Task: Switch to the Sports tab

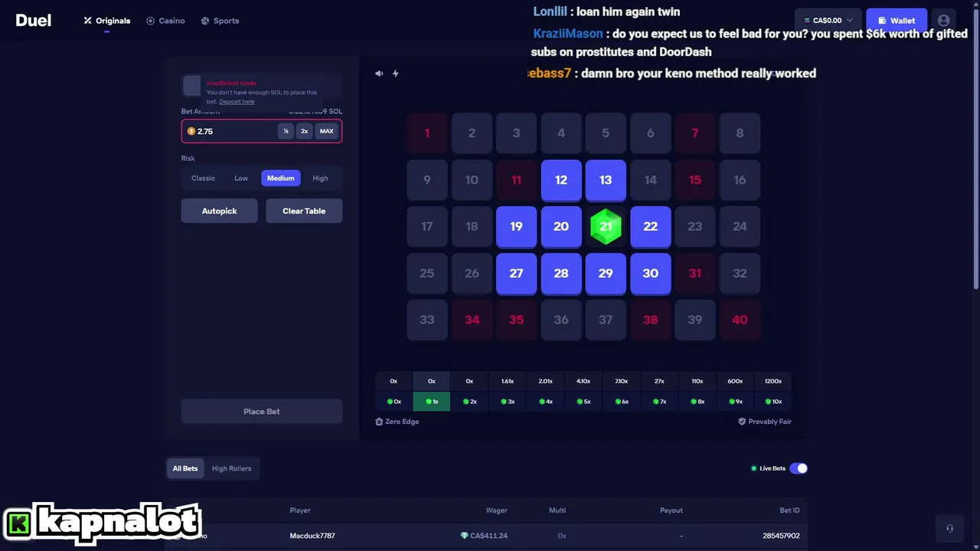Action: [x=220, y=21]
